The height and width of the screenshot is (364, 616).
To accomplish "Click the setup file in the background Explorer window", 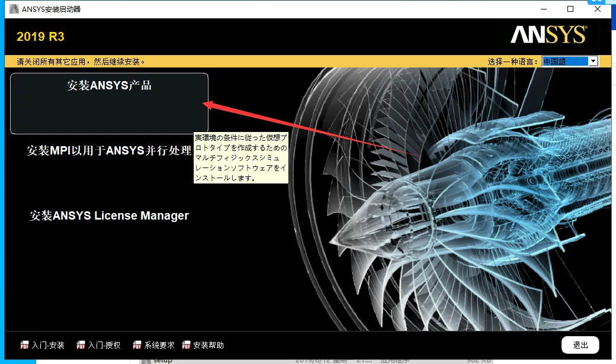I will click(x=163, y=360).
